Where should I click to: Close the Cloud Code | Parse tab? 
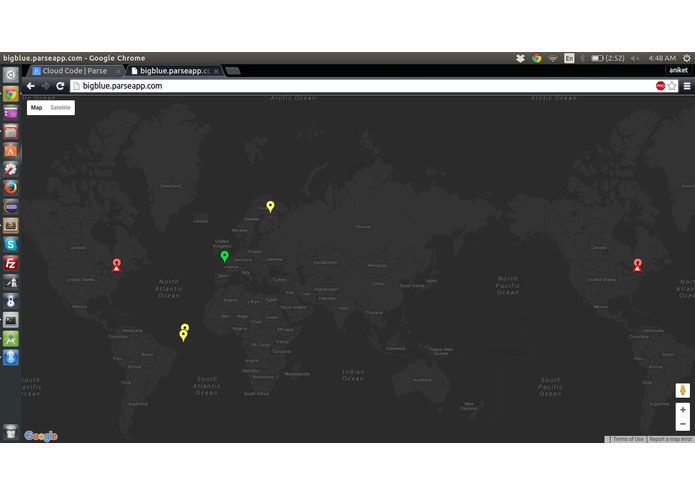coord(118,71)
